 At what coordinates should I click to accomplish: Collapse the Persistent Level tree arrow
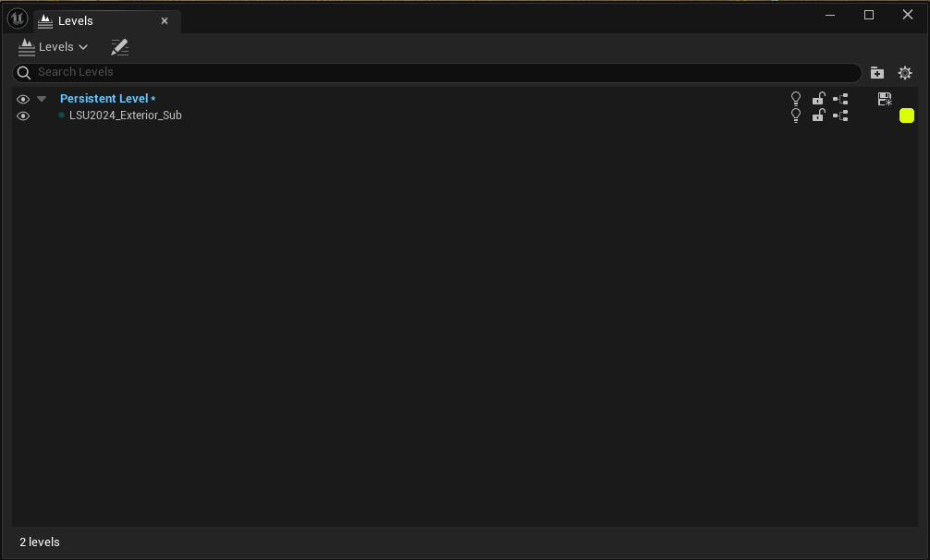tap(42, 99)
